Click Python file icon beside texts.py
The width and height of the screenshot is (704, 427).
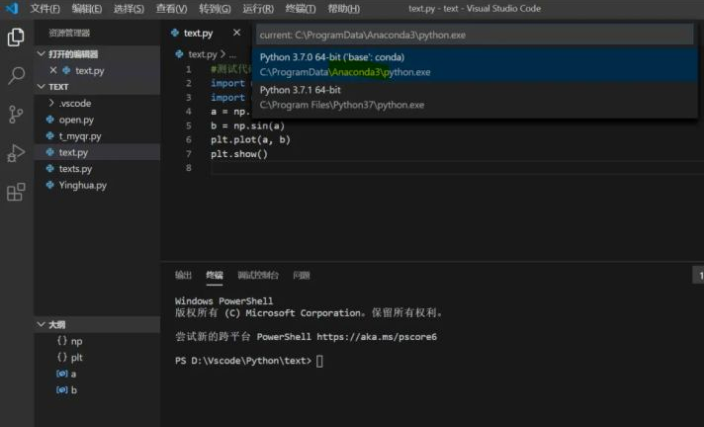50,168
